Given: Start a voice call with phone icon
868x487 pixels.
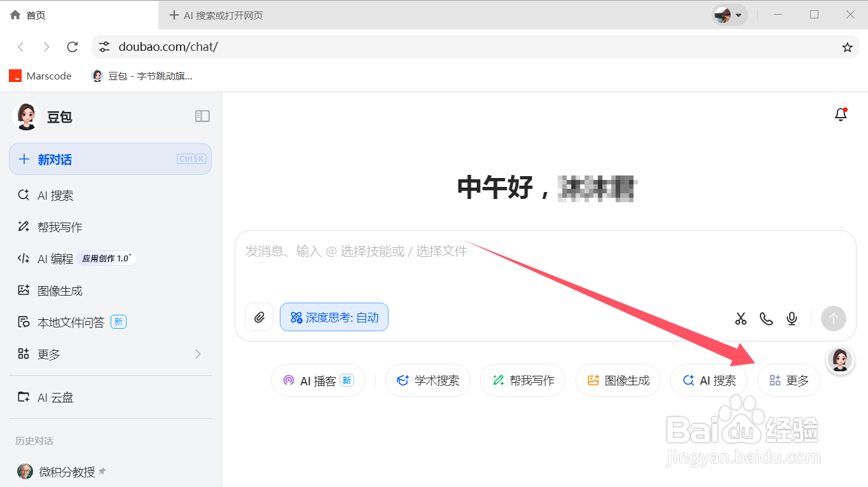Looking at the screenshot, I should (766, 319).
